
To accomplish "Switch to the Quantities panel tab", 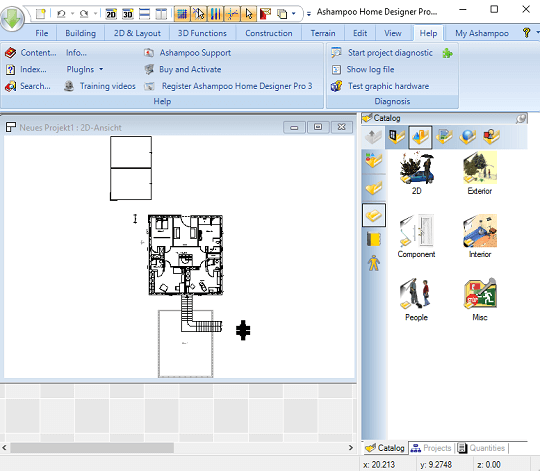I will (481, 448).
